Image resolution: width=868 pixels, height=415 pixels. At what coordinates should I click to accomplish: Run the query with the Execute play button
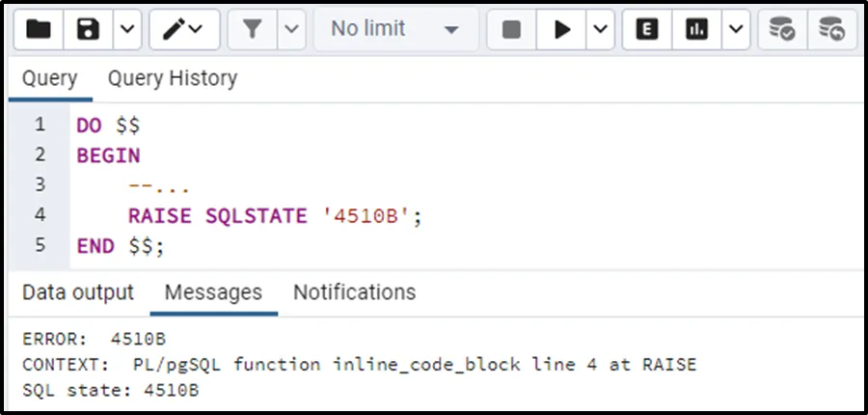pyautogui.click(x=562, y=30)
